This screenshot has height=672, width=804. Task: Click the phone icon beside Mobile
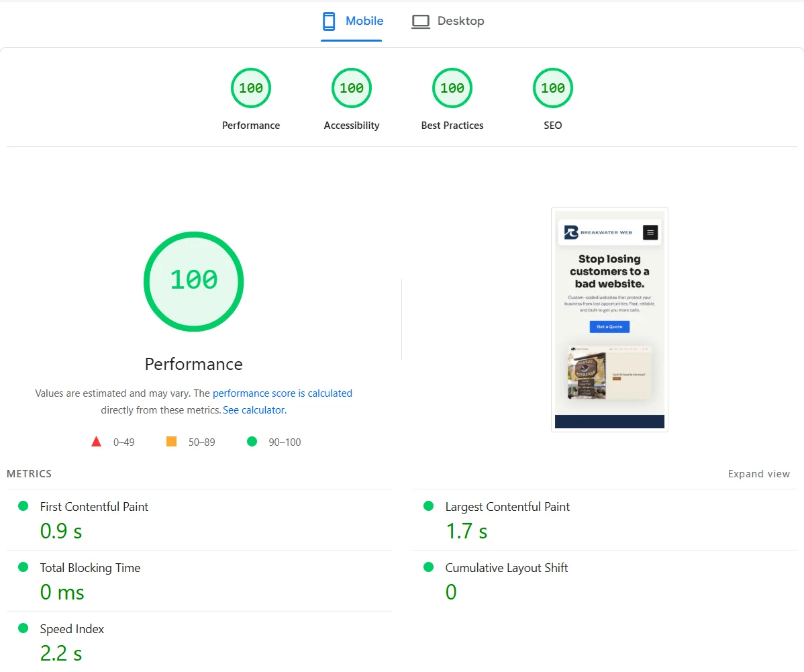329,21
